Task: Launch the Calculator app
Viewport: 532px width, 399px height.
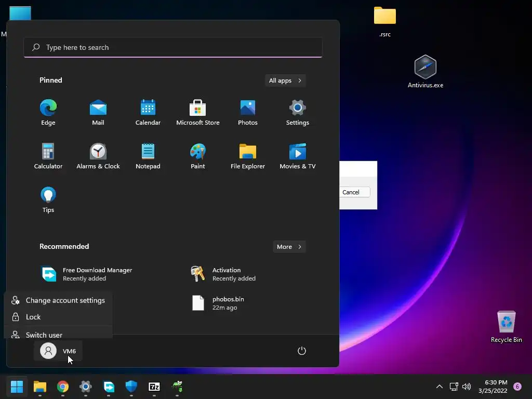Action: tap(48, 156)
